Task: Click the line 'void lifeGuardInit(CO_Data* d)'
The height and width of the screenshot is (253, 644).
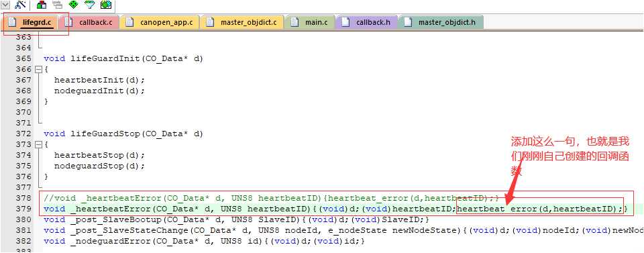Action: pos(123,58)
